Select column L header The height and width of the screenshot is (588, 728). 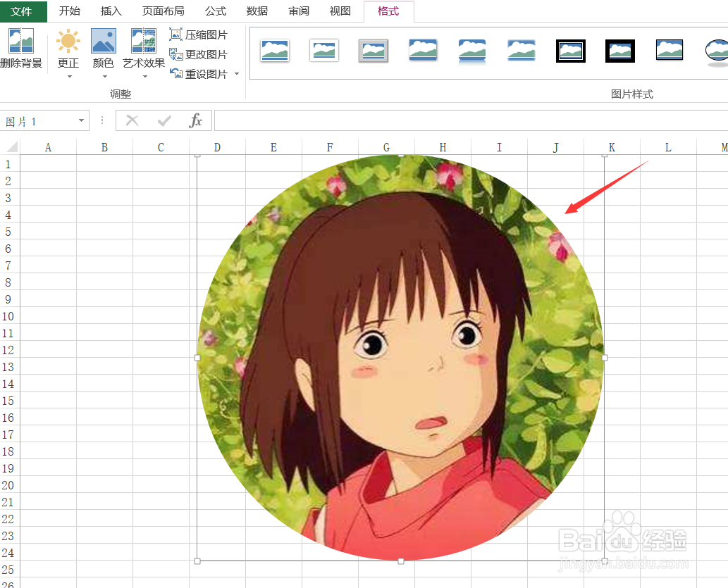668,147
